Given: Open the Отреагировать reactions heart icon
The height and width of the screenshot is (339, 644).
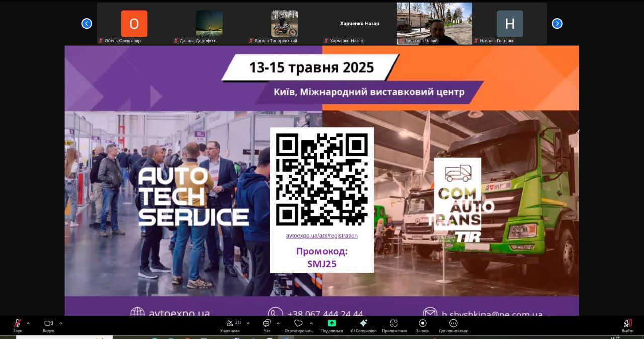Looking at the screenshot, I should point(298,323).
